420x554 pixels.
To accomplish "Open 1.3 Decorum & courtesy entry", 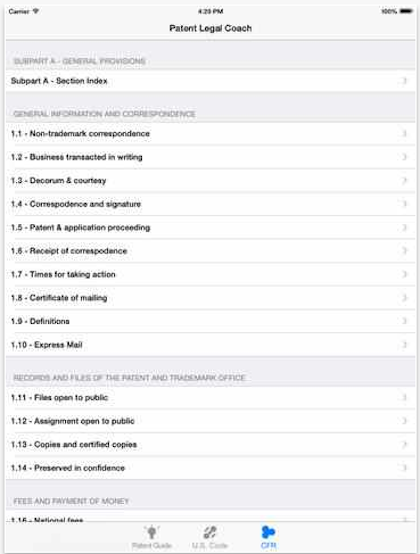I will (x=210, y=181).
